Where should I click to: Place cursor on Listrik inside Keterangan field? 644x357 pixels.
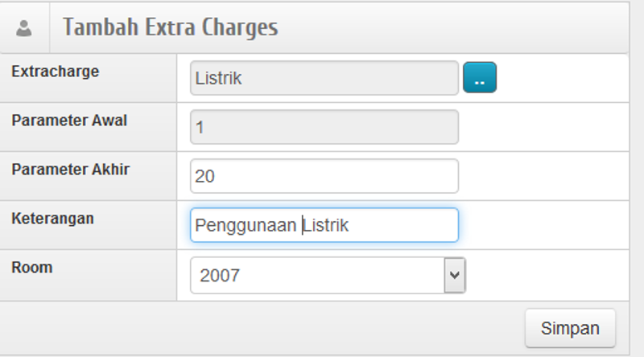[x=326, y=225]
